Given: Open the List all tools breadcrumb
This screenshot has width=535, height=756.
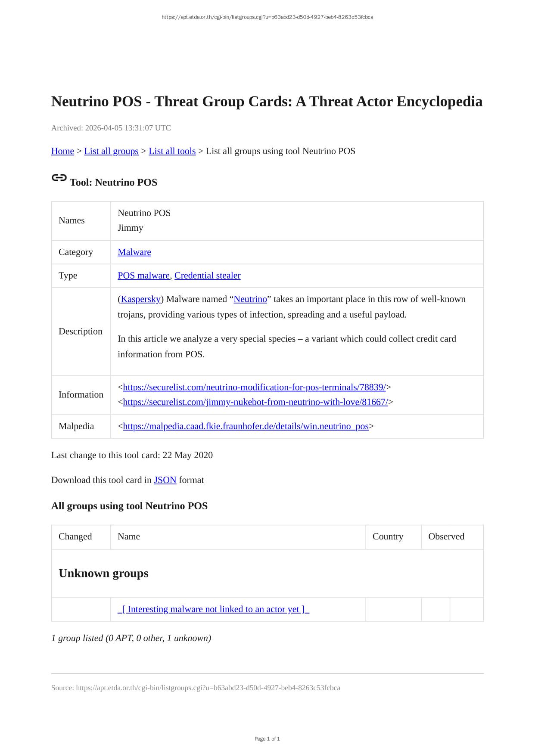Looking at the screenshot, I should tap(172, 151).
